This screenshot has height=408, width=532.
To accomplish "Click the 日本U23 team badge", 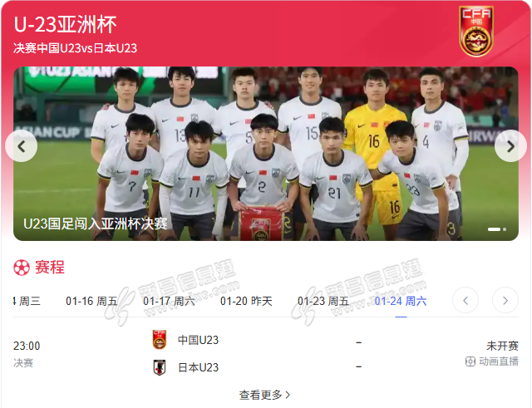I will 159,367.
